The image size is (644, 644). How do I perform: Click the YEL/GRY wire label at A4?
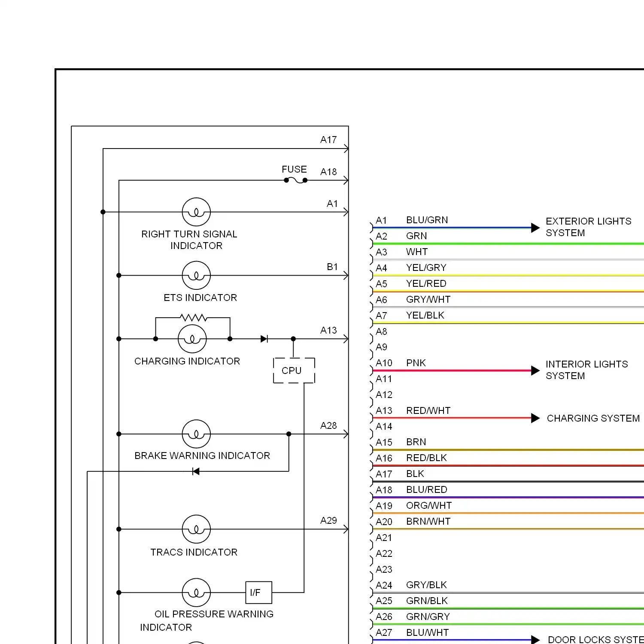426,267
